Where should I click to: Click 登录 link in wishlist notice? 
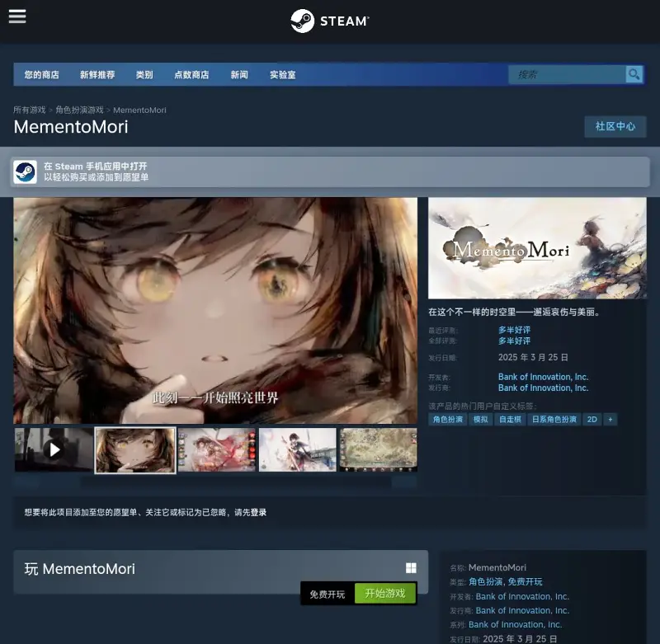258,512
